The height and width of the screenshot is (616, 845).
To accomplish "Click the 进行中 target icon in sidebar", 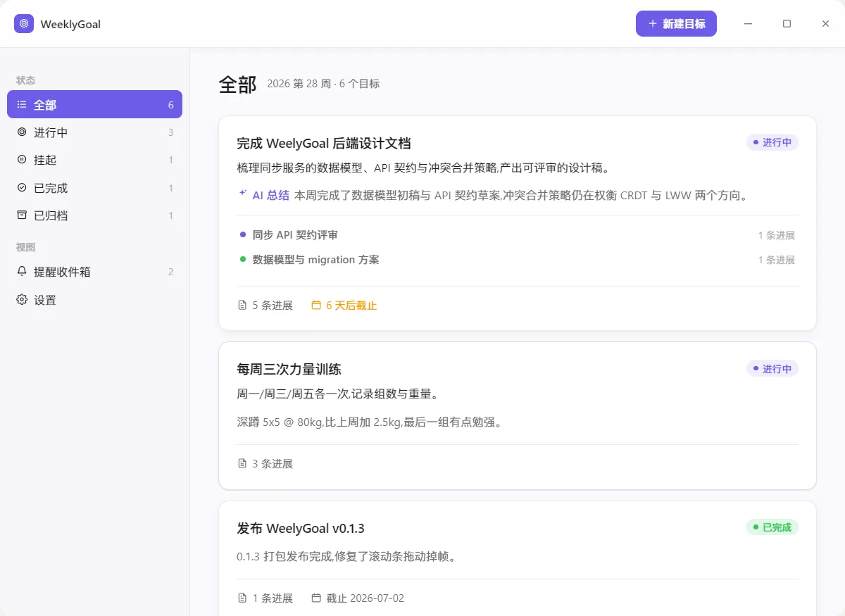I will tap(22, 132).
